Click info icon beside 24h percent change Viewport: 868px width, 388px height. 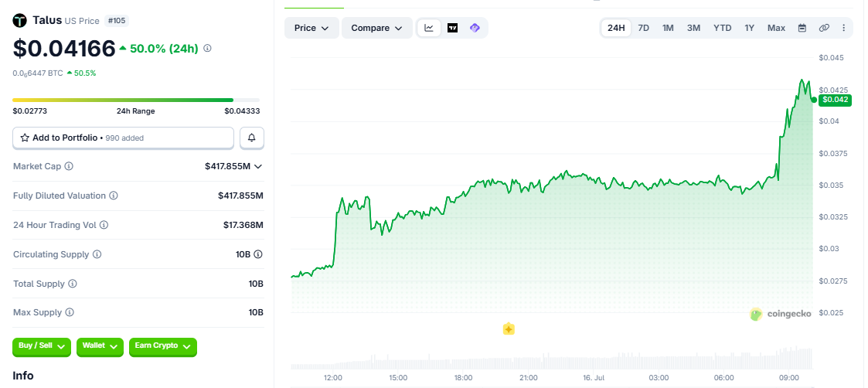click(x=208, y=48)
